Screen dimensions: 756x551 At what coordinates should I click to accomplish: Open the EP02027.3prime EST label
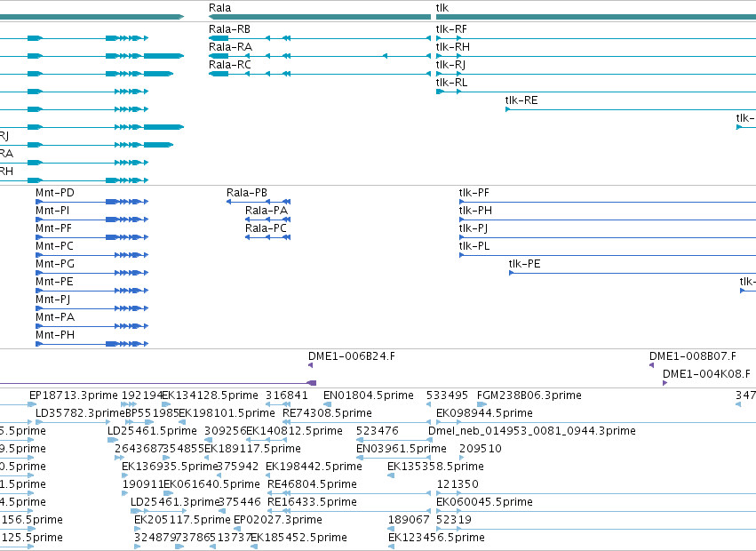[278, 520]
